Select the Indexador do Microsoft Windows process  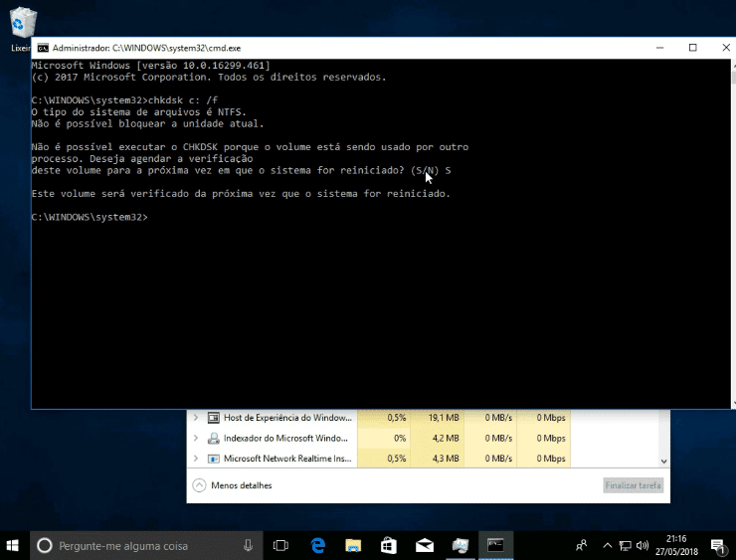point(285,438)
